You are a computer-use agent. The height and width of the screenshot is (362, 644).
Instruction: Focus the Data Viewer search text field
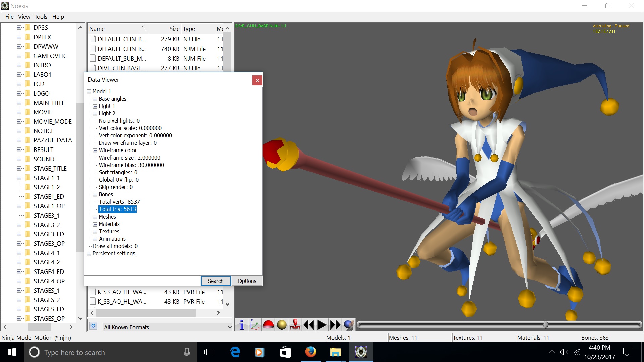[142, 281]
